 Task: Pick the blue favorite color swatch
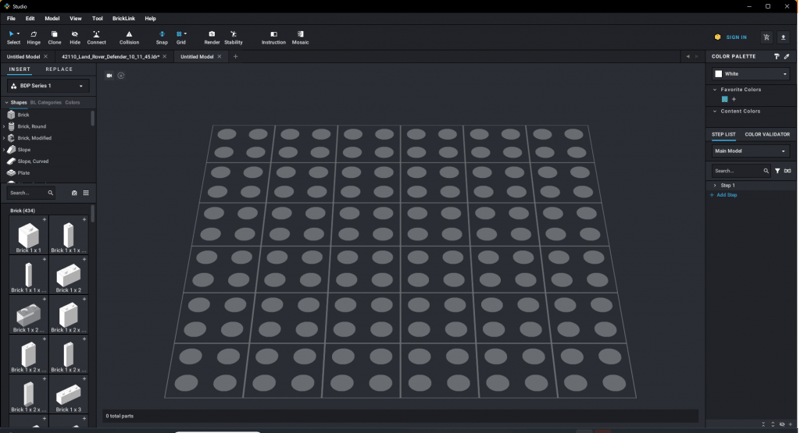724,99
